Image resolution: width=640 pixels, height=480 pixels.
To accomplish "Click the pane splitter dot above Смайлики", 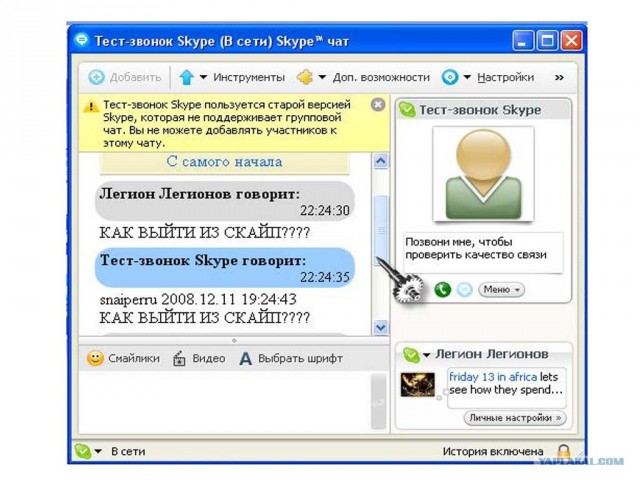I will (x=234, y=340).
